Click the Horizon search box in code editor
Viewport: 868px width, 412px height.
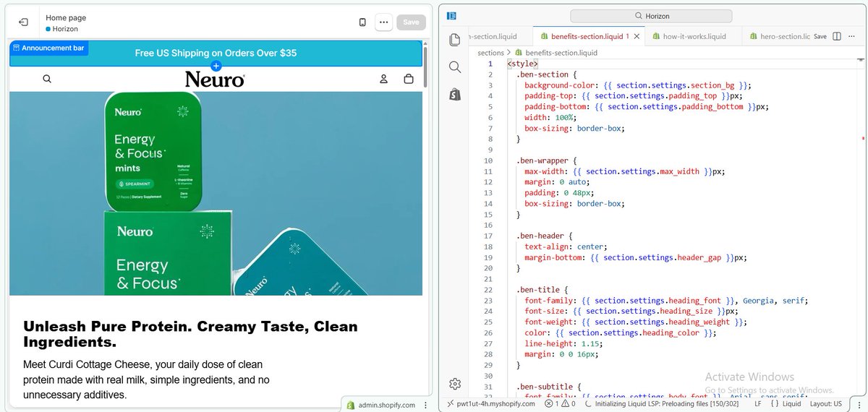pos(652,15)
